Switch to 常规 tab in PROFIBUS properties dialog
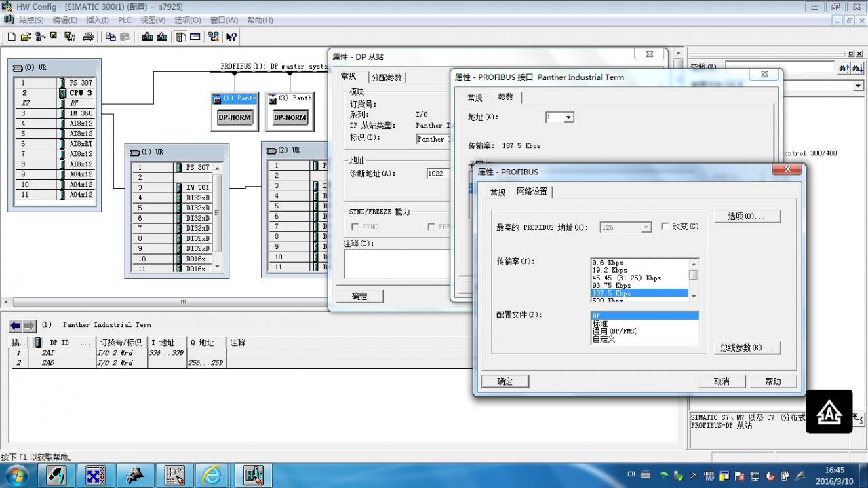Screen dimensions: 868x488 (x=498, y=193)
